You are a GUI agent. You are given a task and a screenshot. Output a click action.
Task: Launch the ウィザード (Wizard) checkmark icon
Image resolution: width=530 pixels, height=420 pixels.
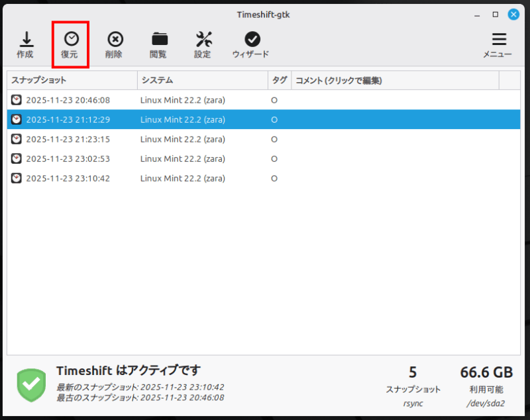pos(251,40)
